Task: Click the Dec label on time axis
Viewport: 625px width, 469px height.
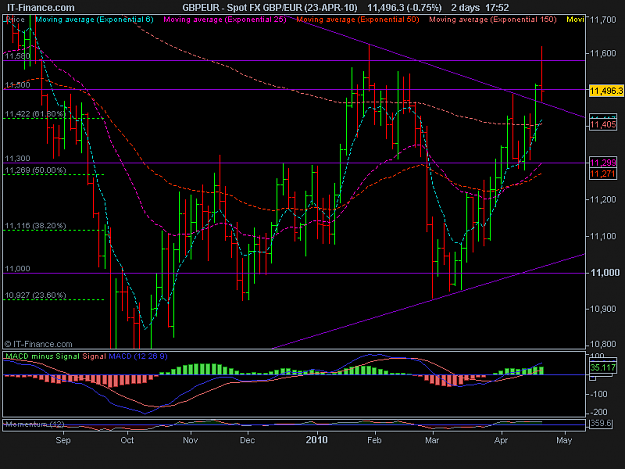Action: coord(248,440)
